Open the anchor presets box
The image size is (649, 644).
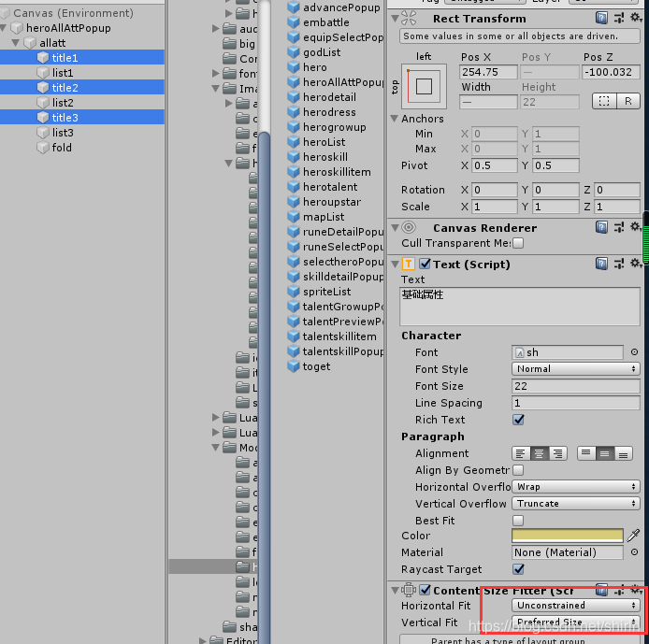[424, 86]
